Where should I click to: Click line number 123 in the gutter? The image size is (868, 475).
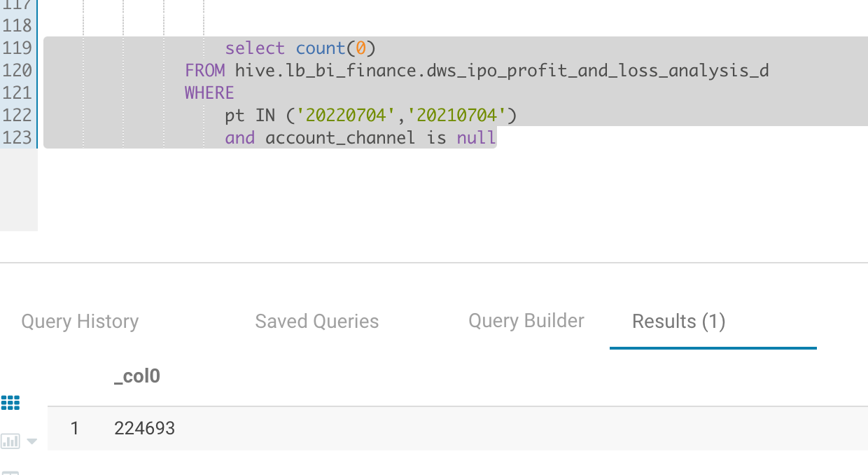coord(17,137)
